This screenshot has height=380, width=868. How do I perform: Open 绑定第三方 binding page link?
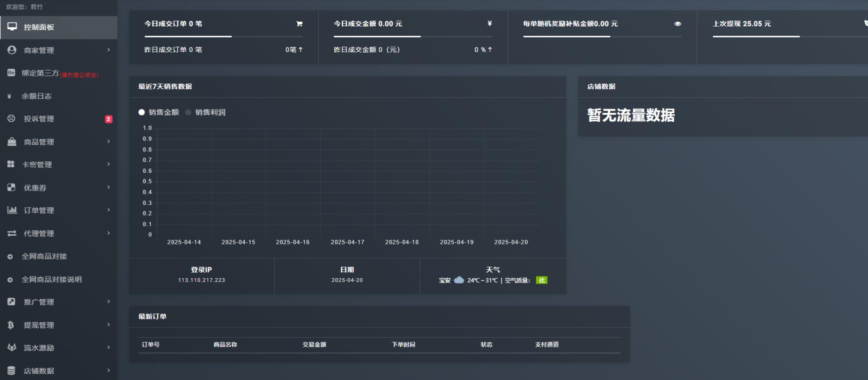point(40,73)
